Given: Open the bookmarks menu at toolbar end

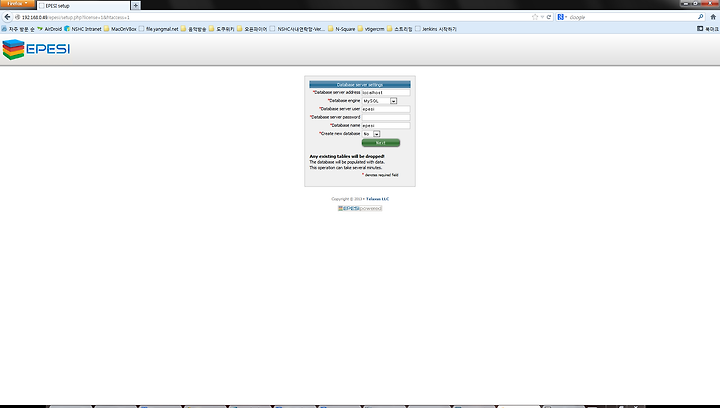Looking at the screenshot, I should [x=708, y=28].
